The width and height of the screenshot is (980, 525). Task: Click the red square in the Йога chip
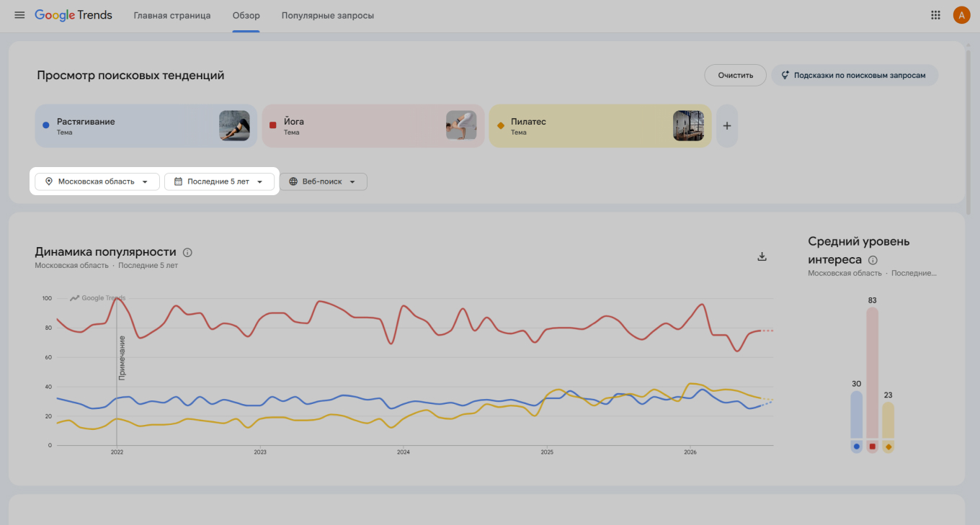click(x=273, y=125)
